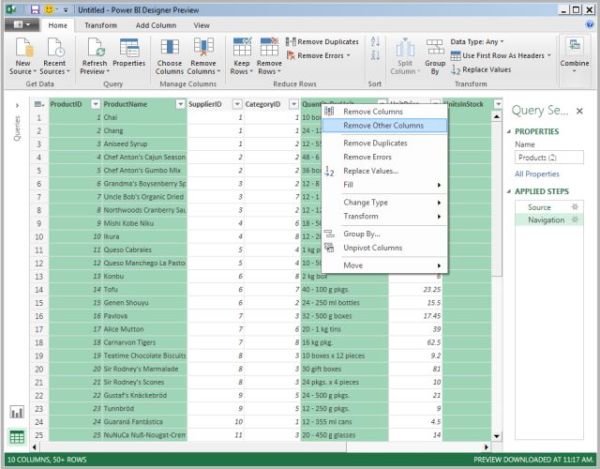Open the table corner menu icon
This screenshot has height=469, width=600.
pos(39,104)
